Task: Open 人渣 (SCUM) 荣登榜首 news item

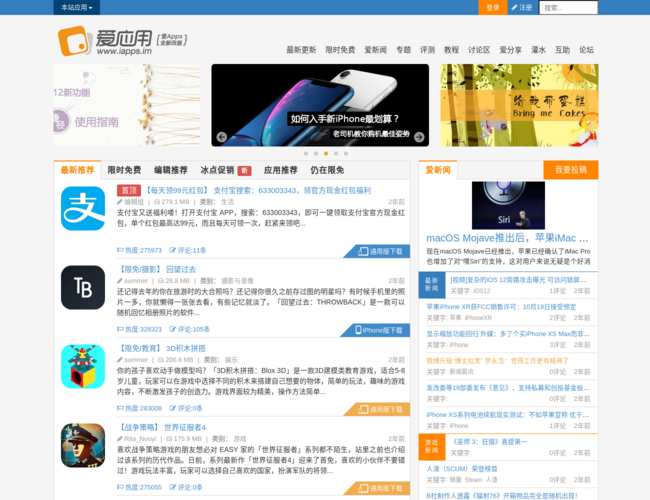Action: pyautogui.click(x=462, y=468)
